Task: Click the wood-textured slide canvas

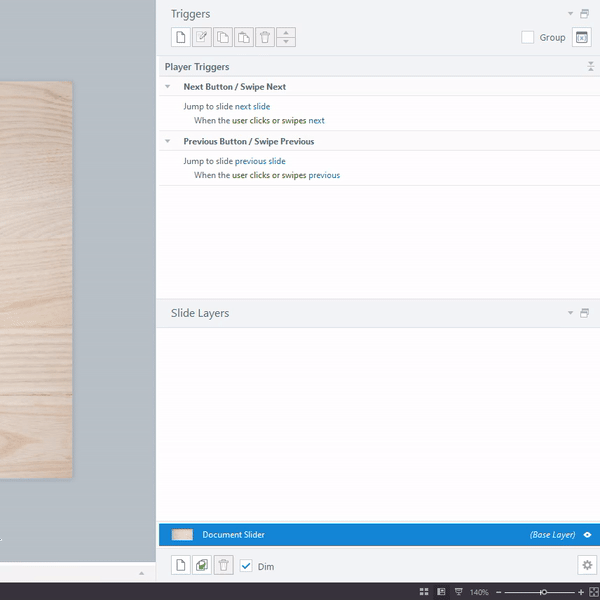Action: pyautogui.click(x=36, y=279)
